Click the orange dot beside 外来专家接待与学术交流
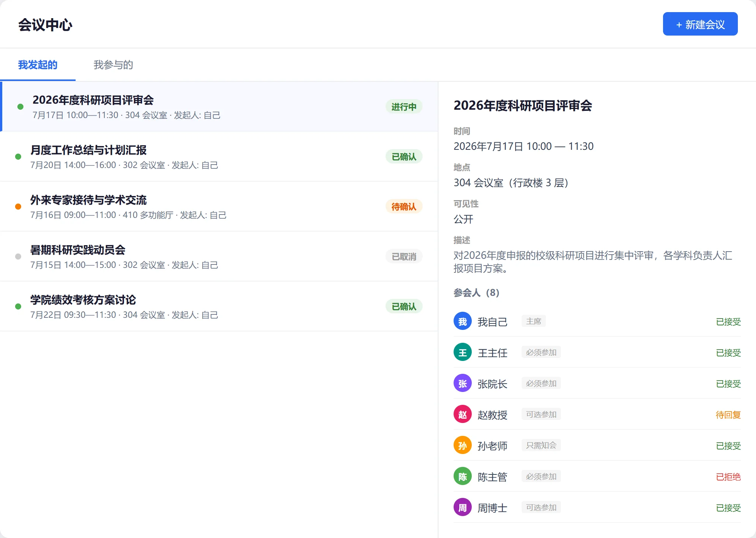This screenshot has height=538, width=756. [x=18, y=207]
